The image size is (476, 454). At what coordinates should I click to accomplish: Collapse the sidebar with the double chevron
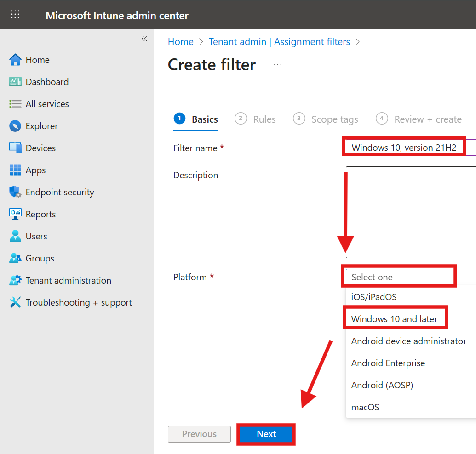tap(144, 39)
